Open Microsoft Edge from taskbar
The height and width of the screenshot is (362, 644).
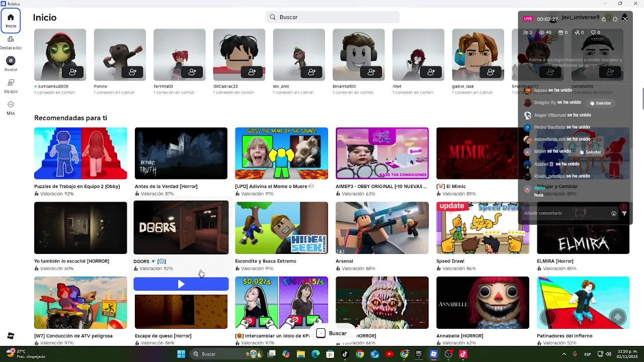pyautogui.click(x=315, y=354)
